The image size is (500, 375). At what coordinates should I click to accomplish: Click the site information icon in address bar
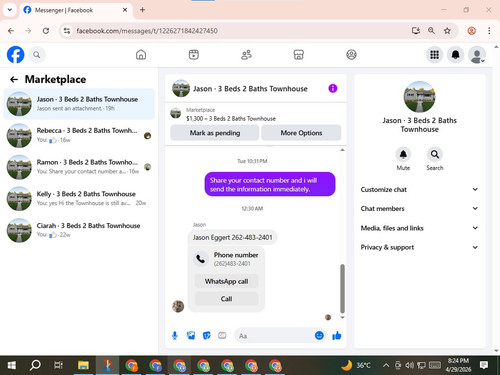(x=67, y=31)
